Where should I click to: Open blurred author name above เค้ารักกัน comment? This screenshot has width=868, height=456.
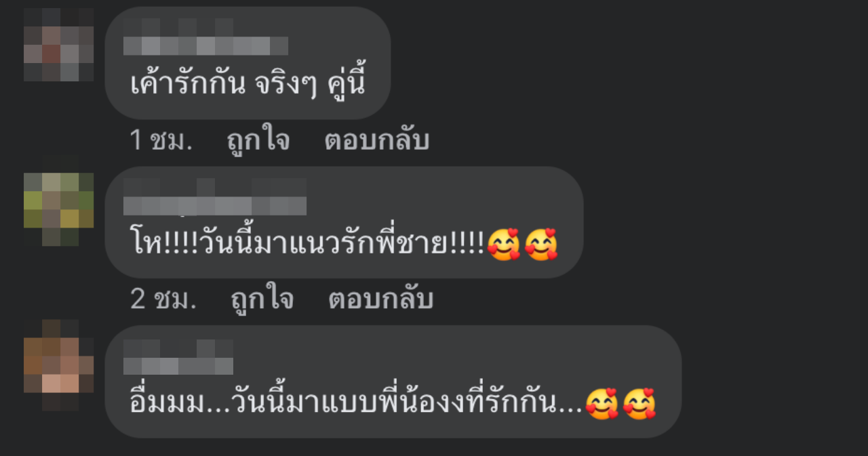point(206,37)
